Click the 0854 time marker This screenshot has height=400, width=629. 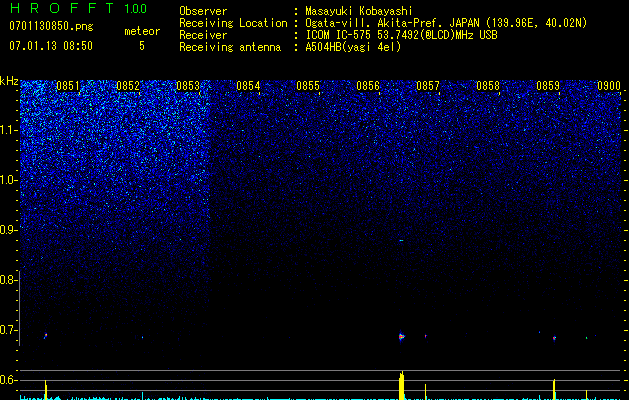tap(248, 86)
